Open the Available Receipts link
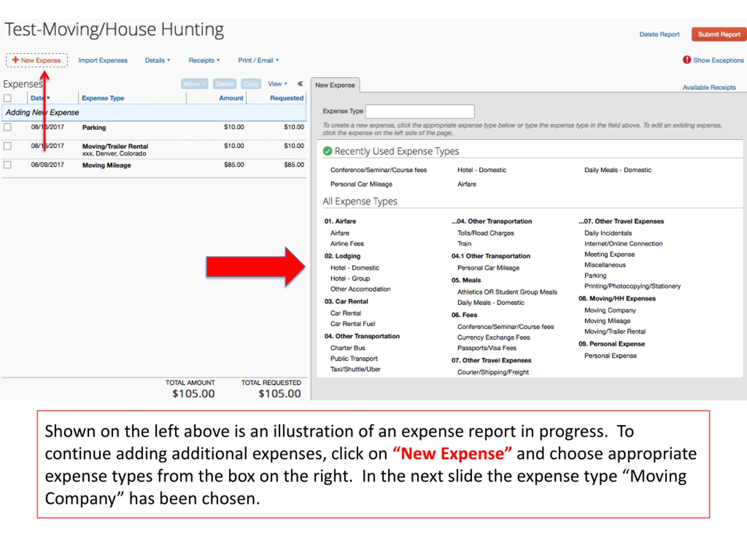Screen dimensions: 747x560 (708, 87)
